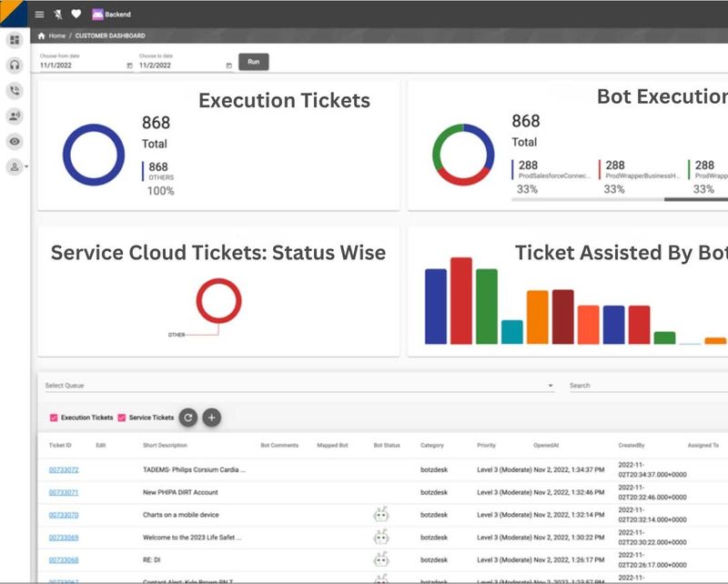Image resolution: width=728 pixels, height=584 pixels.
Task: Click the refresh button beside Service Tickets
Action: 187,418
